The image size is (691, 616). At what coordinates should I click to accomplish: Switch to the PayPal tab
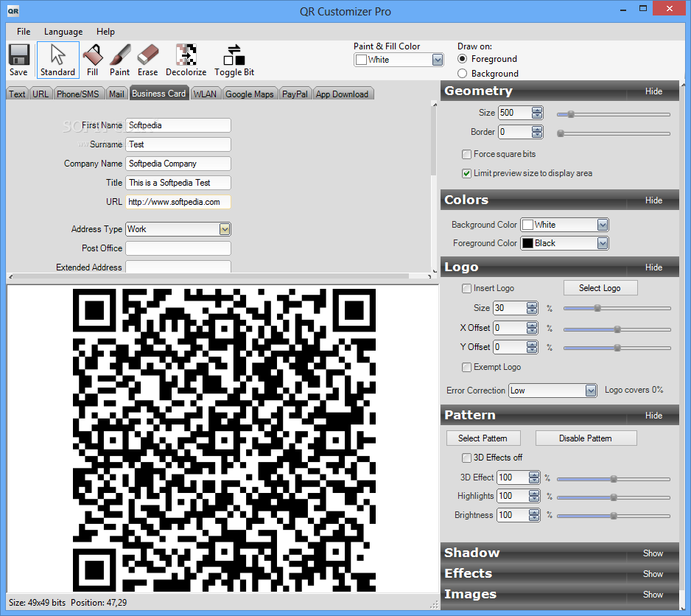pos(295,94)
